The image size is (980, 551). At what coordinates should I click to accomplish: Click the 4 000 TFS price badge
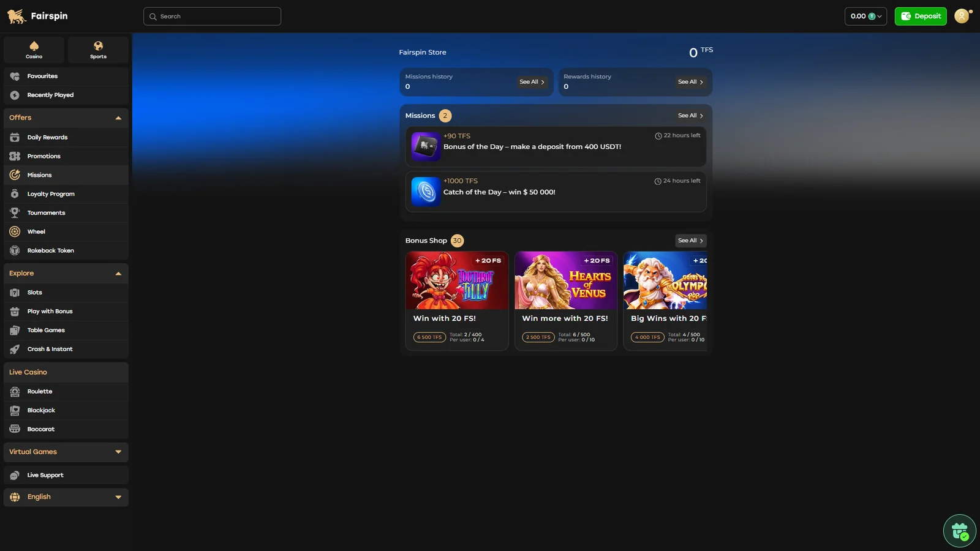click(647, 337)
